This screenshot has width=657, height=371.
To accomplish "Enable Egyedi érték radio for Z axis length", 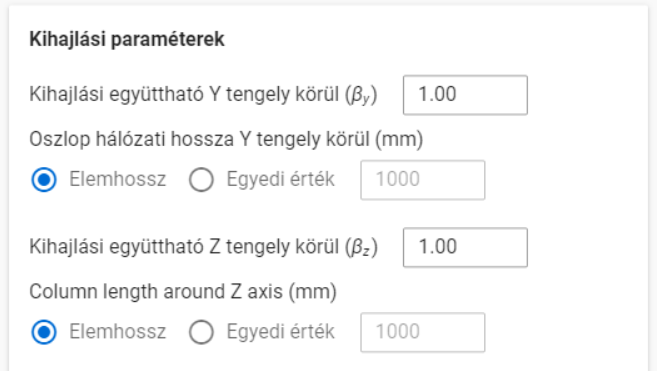I will pyautogui.click(x=201, y=332).
